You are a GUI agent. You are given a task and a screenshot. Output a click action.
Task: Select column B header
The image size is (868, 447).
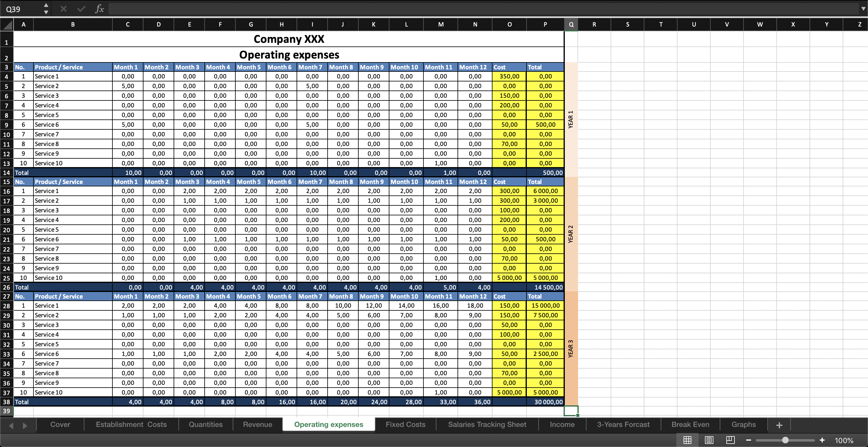pos(73,25)
